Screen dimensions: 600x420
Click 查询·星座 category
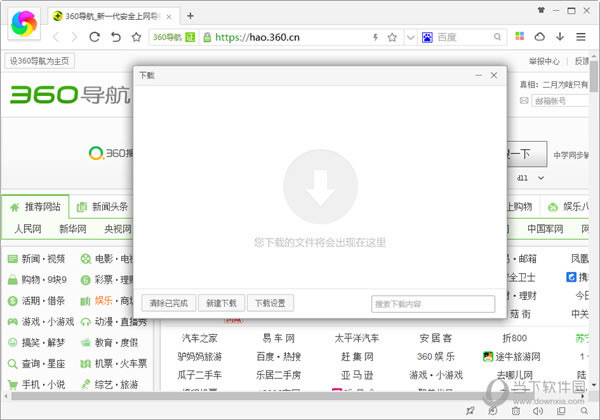pyautogui.click(x=36, y=363)
